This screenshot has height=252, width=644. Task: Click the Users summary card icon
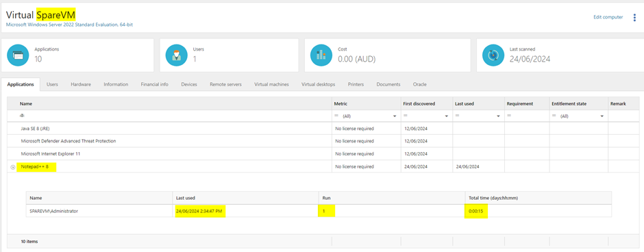(x=177, y=55)
